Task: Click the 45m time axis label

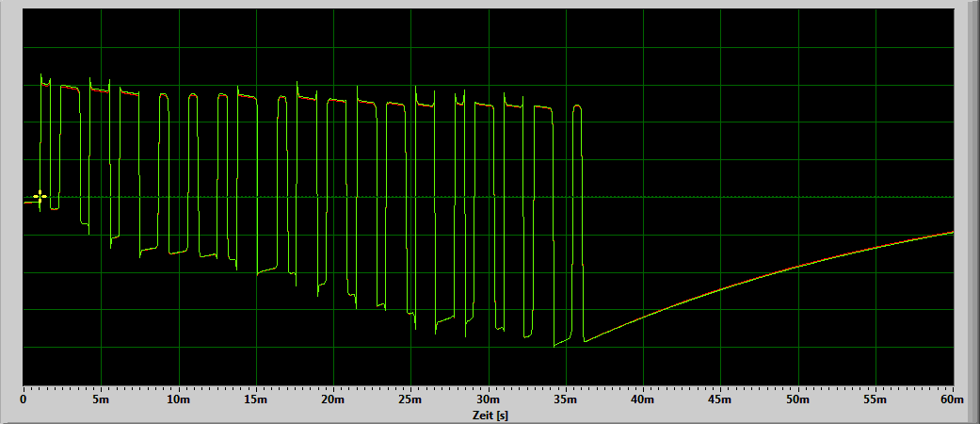Action: click(720, 399)
